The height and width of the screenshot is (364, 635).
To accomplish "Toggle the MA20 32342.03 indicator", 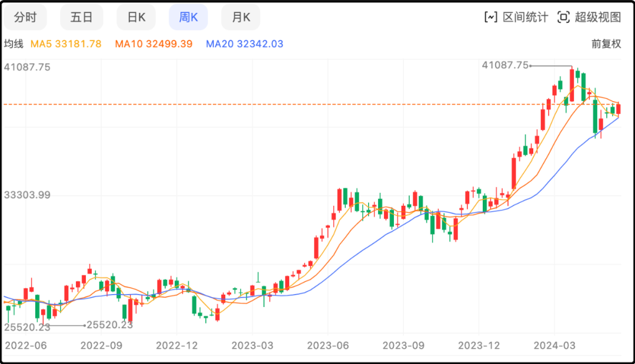I will (x=245, y=44).
